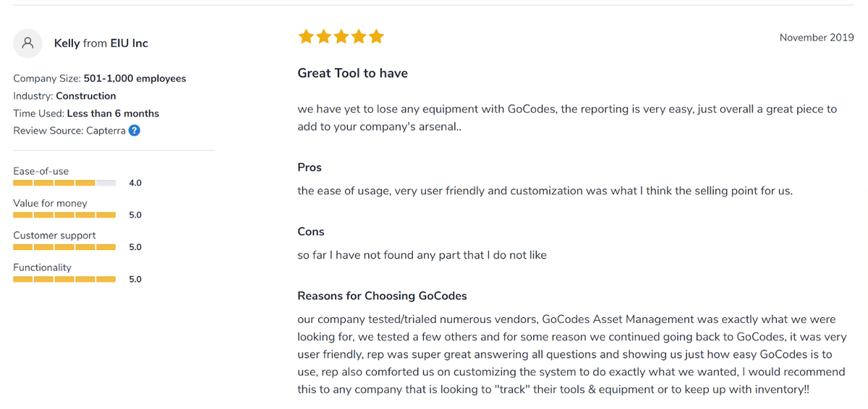868x409 pixels.
Task: Click the November 2019 review date
Action: coord(817,38)
